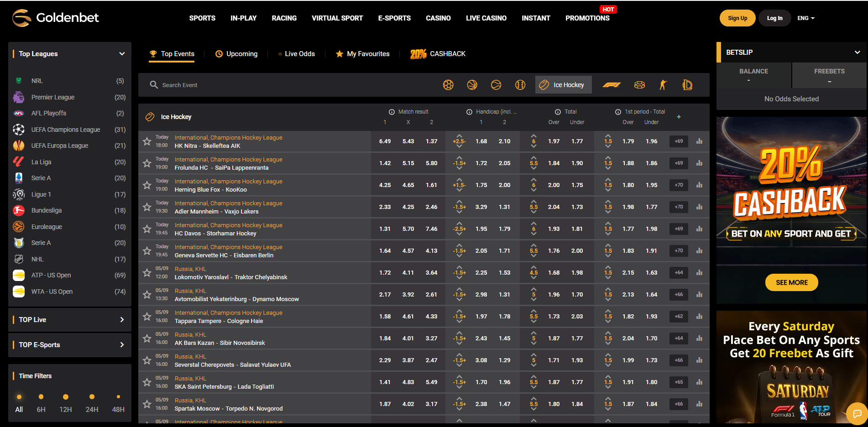The width and height of the screenshot is (868, 427).
Task: Raise handicap line for HK Nitra match
Action: click(x=459, y=136)
